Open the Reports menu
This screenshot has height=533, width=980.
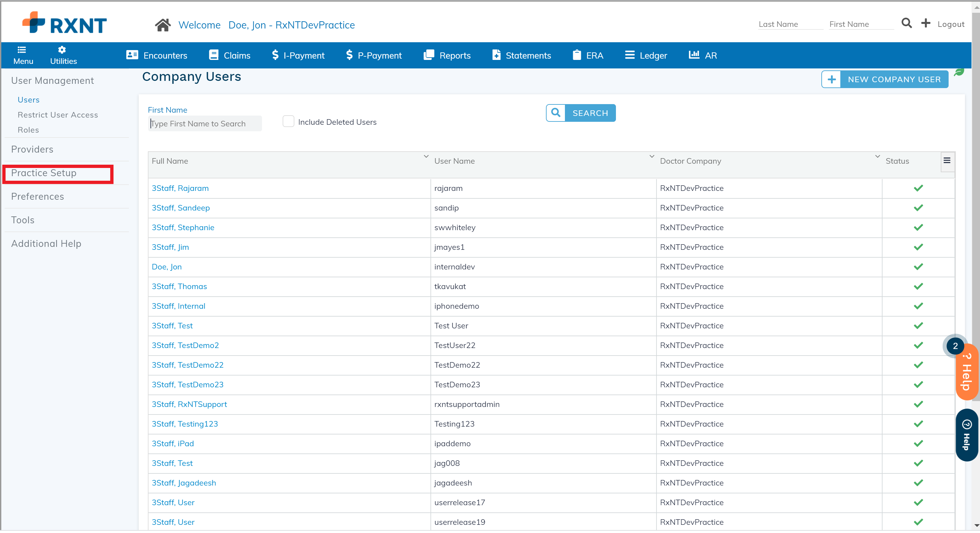click(447, 55)
